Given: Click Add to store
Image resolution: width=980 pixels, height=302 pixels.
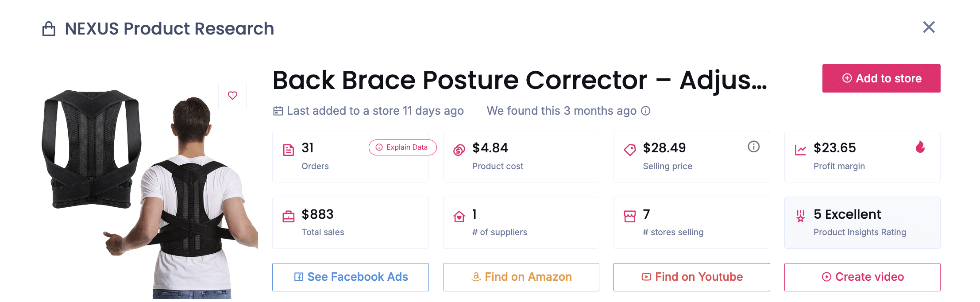Looking at the screenshot, I should click(x=881, y=78).
